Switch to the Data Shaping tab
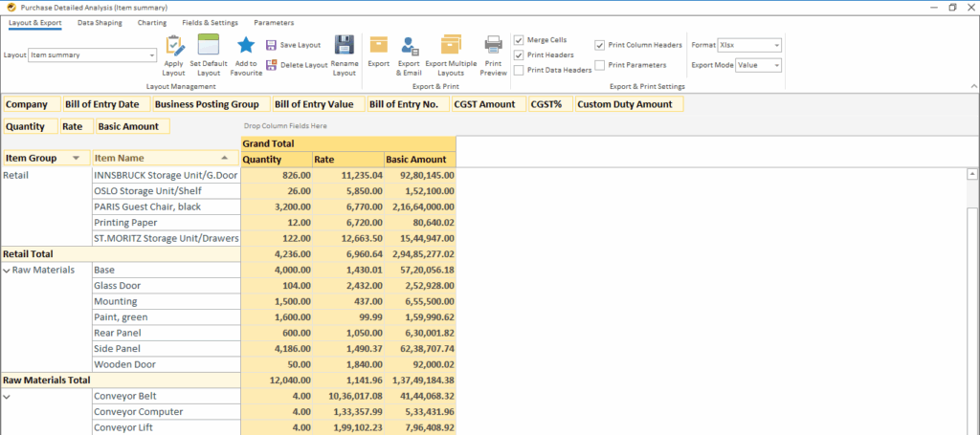The height and width of the screenshot is (435, 980). click(x=100, y=22)
